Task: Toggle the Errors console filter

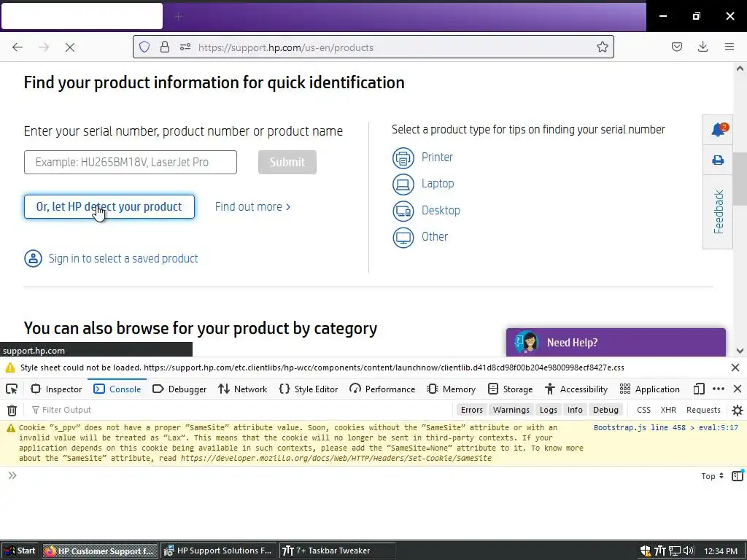Action: tap(472, 410)
